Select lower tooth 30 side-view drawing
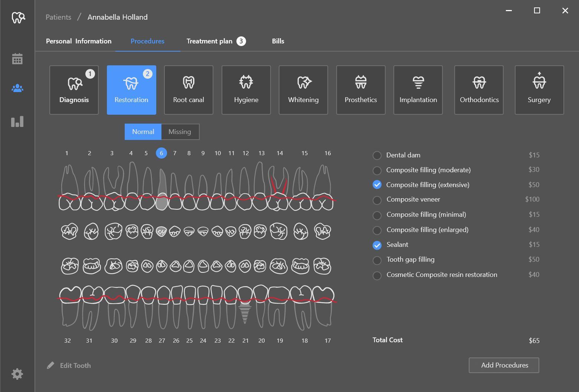 click(115, 307)
